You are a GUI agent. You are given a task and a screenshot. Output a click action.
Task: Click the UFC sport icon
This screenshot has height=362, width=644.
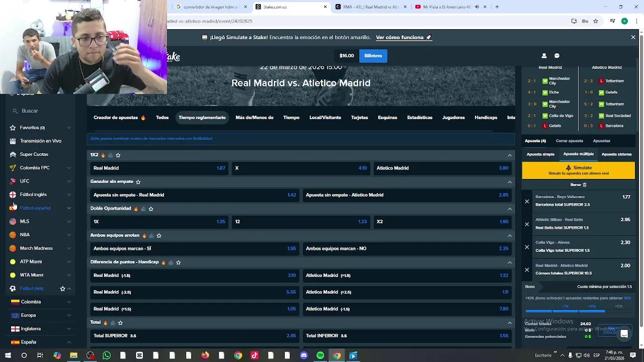tap(13, 181)
